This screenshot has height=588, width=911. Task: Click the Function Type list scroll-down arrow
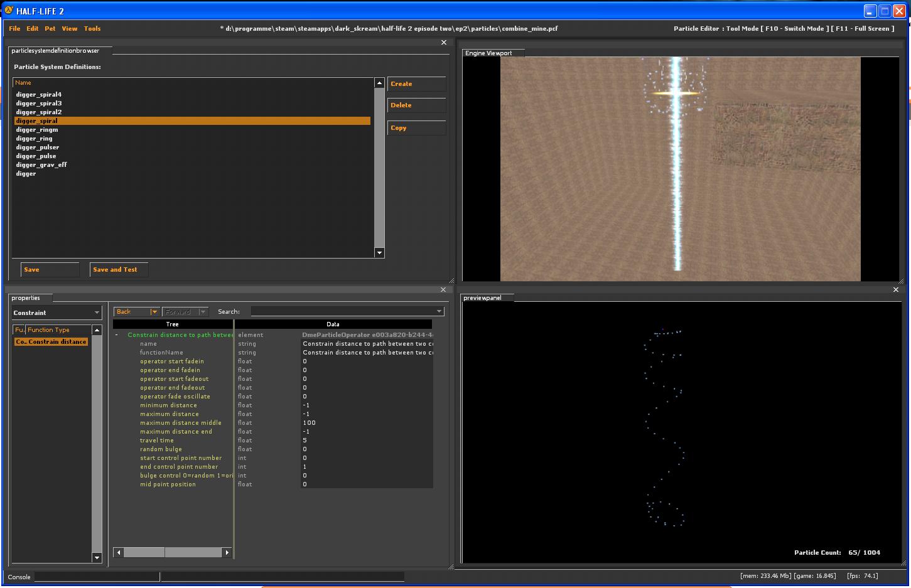click(x=97, y=557)
